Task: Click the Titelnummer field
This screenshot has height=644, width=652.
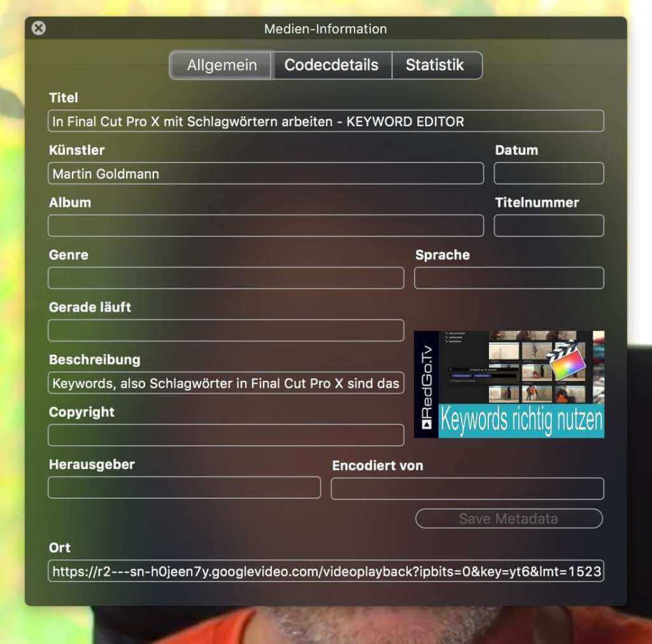Action: [549, 226]
